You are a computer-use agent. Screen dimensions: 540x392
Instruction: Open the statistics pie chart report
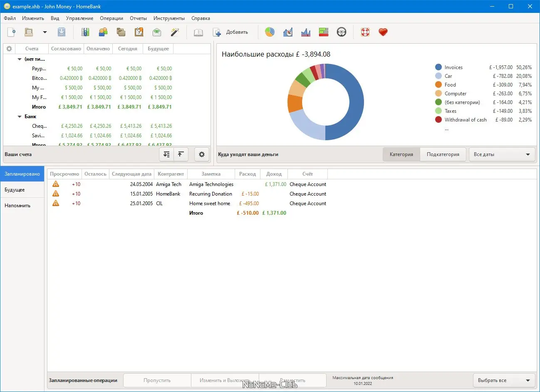270,32
